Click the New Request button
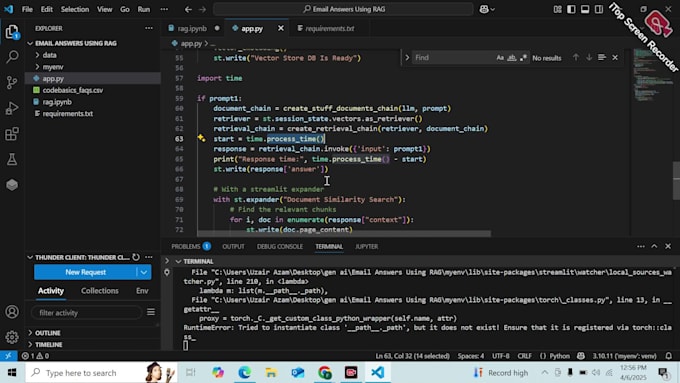Screen dimensions: 680x383 pyautogui.click(x=85, y=272)
